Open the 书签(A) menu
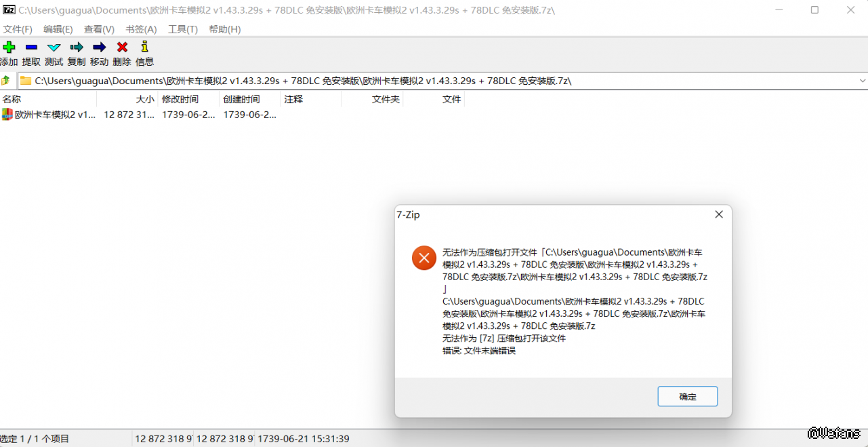The image size is (868, 447). pos(141,29)
